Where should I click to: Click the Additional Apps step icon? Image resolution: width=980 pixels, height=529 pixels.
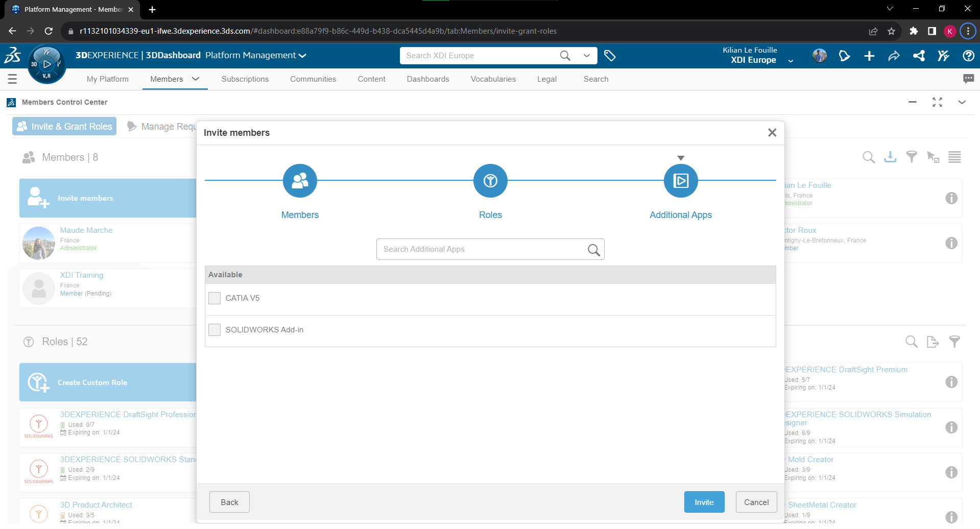coord(680,181)
